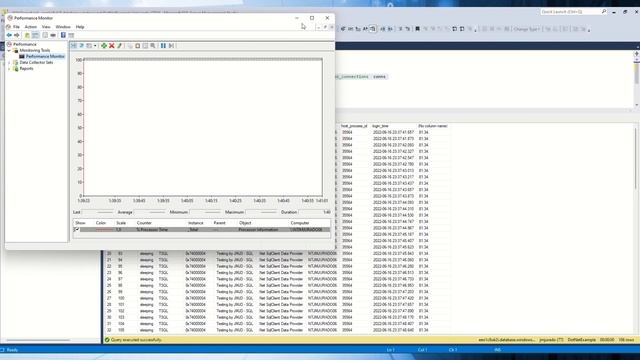Freeze the display with the pause icon
The width and height of the screenshot is (640, 360).
tap(163, 46)
